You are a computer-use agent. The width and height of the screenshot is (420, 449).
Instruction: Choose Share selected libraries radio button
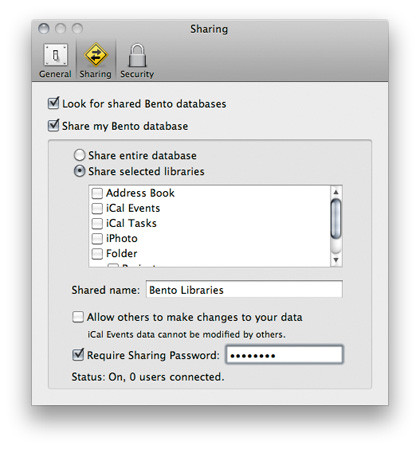(79, 171)
